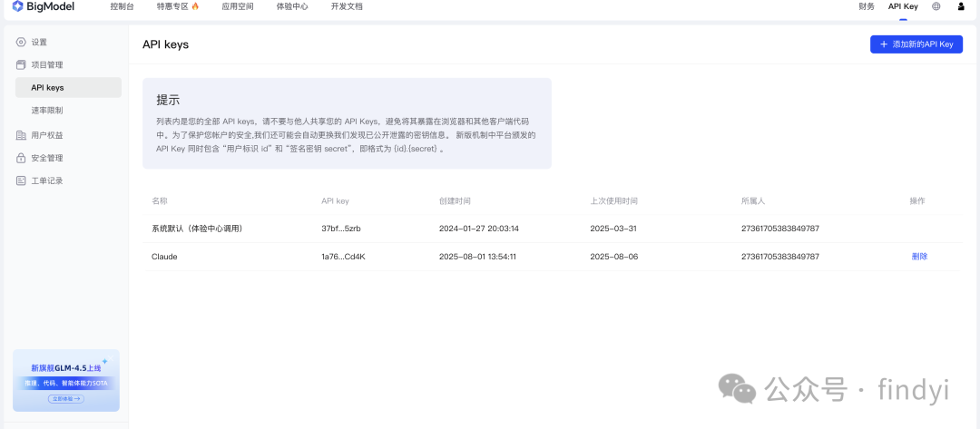
Task: Click the API key value 1a76...Cd4K
Action: click(x=343, y=257)
